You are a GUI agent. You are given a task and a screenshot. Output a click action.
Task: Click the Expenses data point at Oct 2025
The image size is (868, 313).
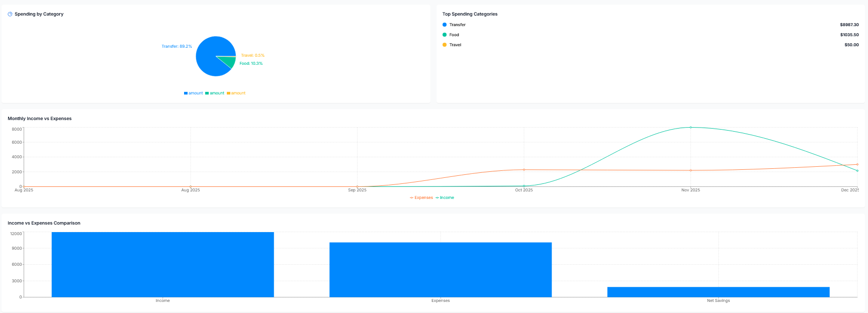[524, 170]
